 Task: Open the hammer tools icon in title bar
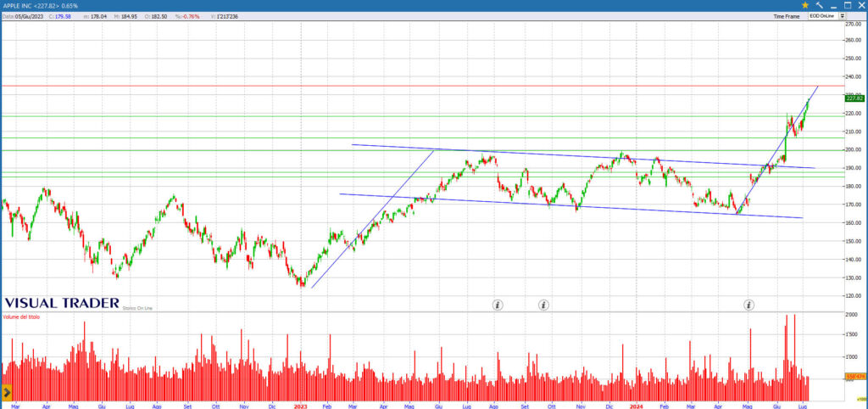(x=820, y=5)
